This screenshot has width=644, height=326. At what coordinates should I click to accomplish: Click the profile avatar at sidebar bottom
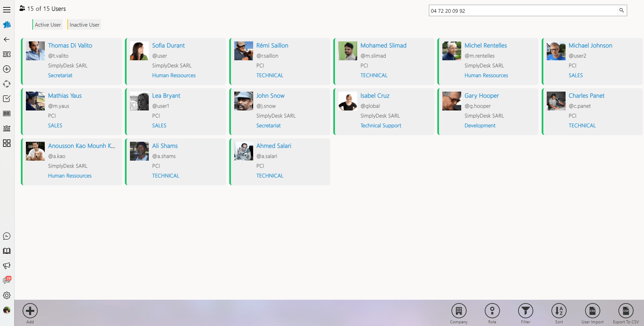(x=7, y=310)
